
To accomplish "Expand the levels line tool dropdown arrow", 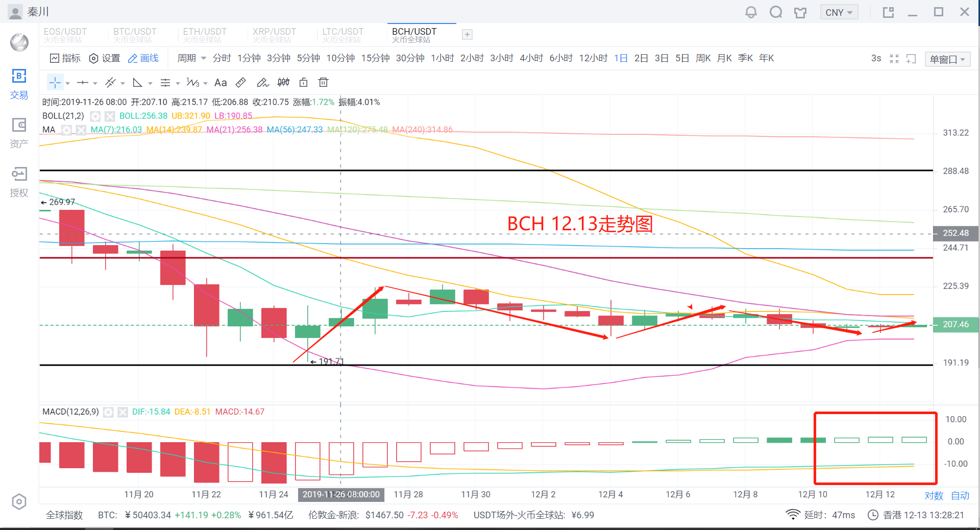I will pos(178,83).
